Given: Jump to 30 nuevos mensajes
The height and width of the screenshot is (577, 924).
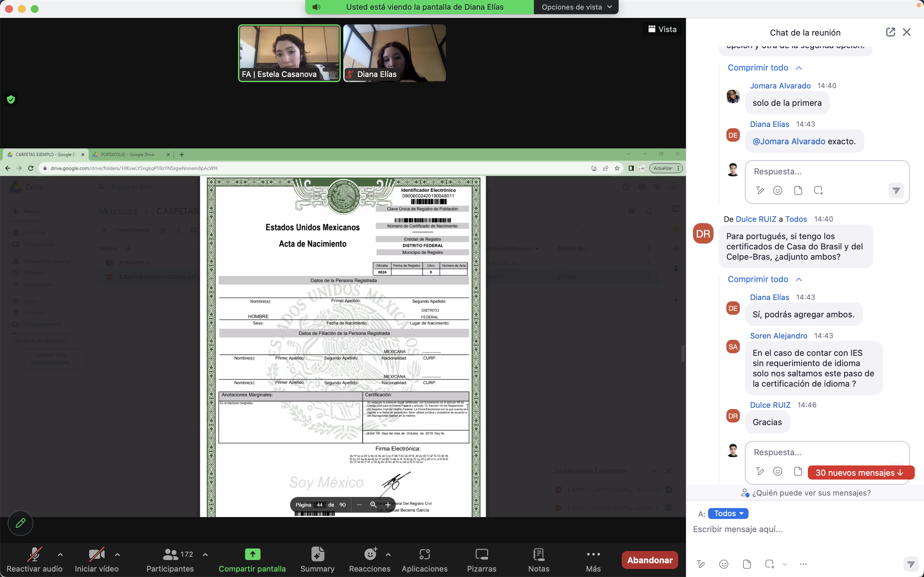Looking at the screenshot, I should point(860,473).
